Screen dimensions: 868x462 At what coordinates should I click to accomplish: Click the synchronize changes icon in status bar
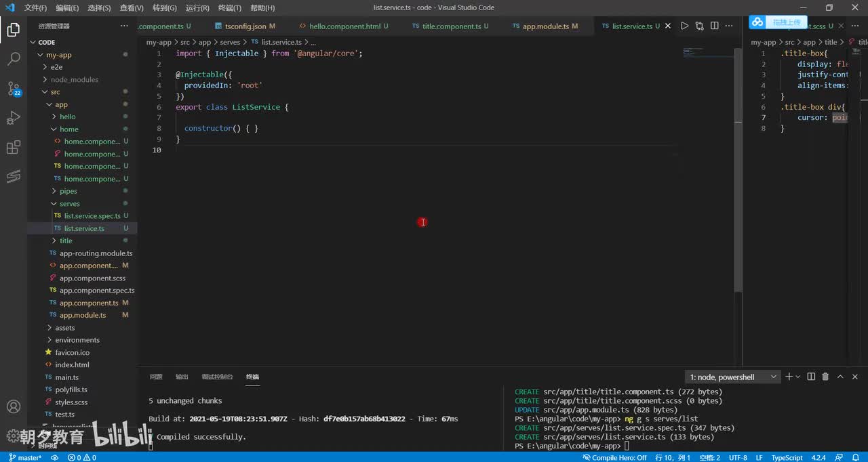coord(55,457)
